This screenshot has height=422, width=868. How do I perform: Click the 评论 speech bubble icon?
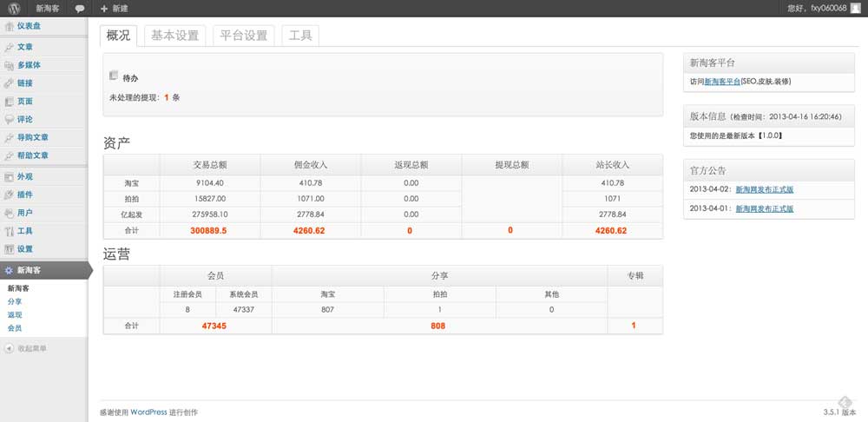9,119
